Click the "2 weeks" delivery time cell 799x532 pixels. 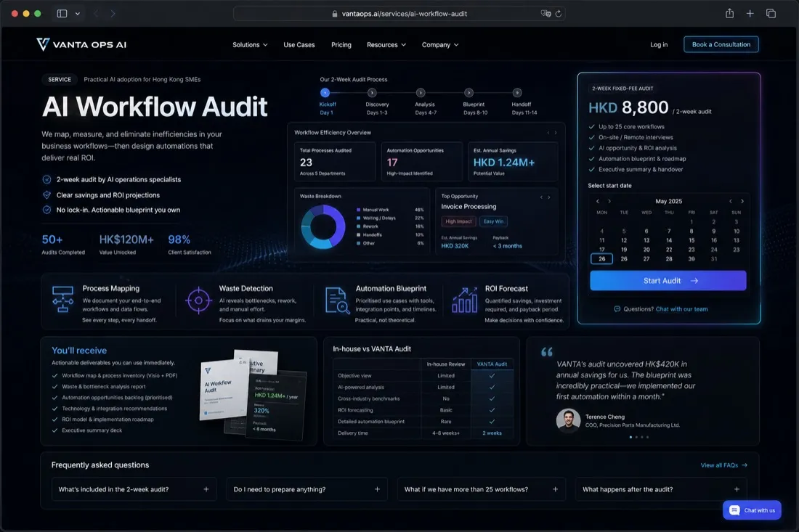tap(492, 433)
